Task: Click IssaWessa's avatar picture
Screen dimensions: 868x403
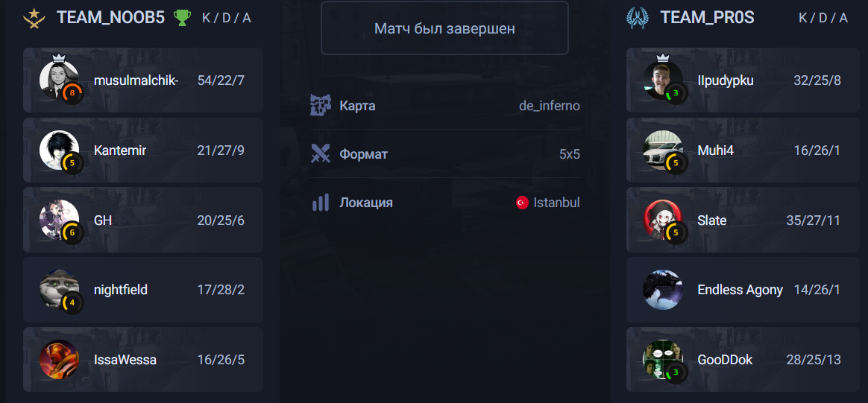Action: click(x=59, y=360)
